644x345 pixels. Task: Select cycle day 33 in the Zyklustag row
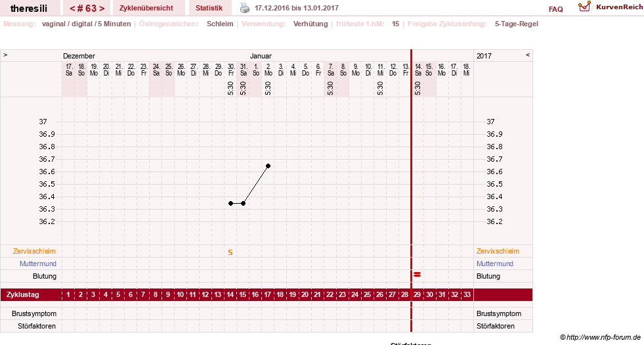[x=467, y=295]
